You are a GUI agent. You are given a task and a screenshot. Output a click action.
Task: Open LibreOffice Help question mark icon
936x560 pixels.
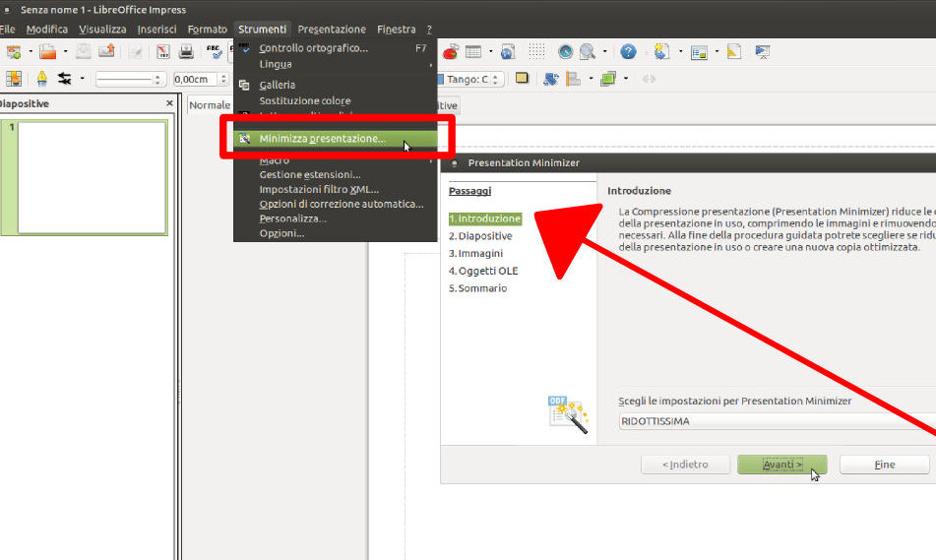(628, 52)
